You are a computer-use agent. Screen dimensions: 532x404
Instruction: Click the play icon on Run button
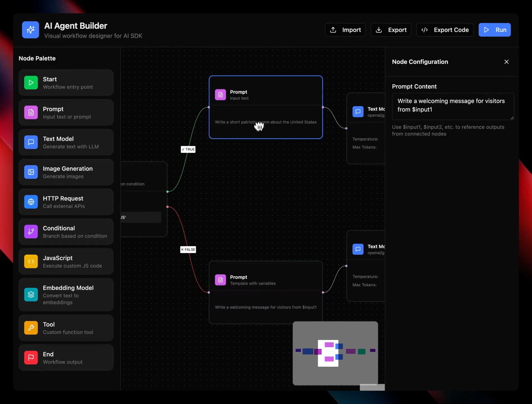(x=487, y=30)
